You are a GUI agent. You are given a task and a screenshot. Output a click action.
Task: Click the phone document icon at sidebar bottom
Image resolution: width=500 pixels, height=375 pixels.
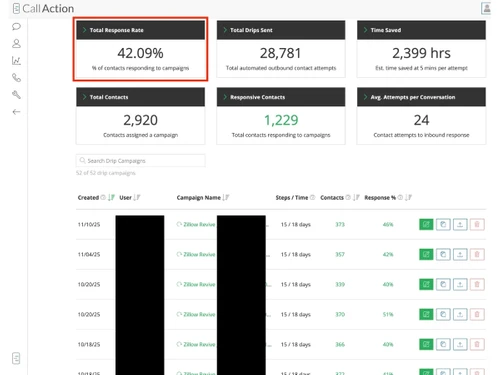[x=16, y=358]
